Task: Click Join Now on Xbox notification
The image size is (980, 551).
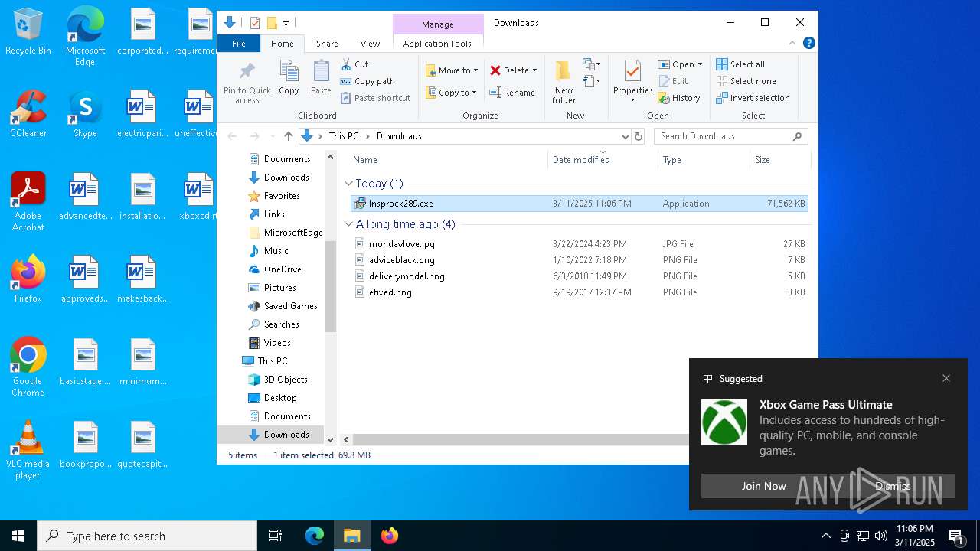Action: [x=763, y=486]
